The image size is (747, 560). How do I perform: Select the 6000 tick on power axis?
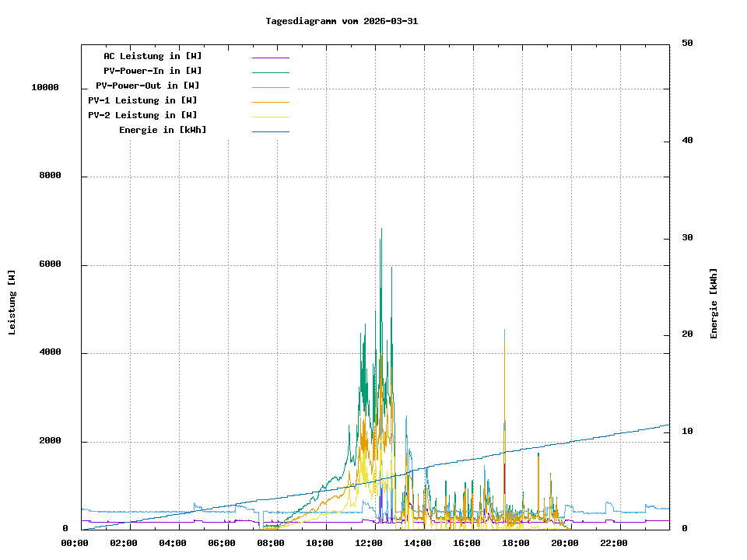[51, 265]
